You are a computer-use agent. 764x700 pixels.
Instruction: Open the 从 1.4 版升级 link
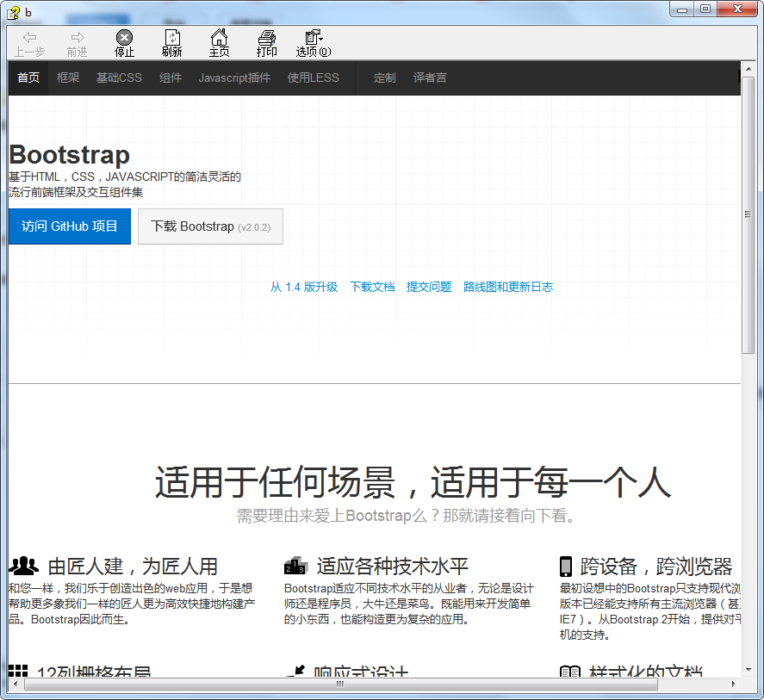304,287
